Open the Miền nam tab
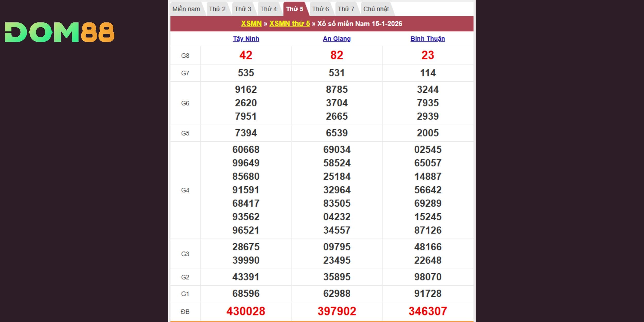644x322 pixels. coord(186,9)
